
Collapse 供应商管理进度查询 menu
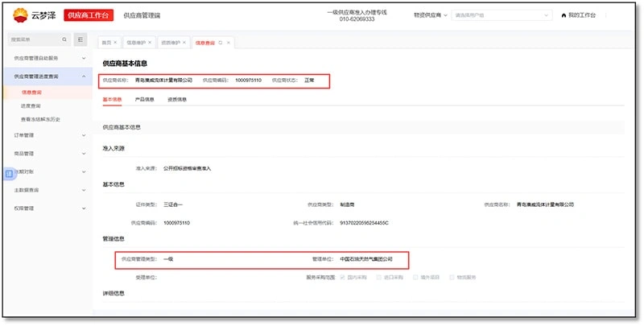click(x=50, y=76)
